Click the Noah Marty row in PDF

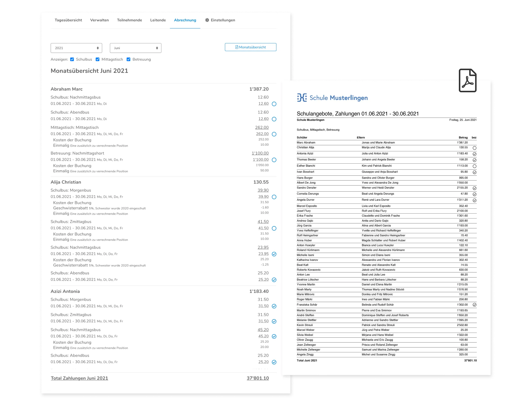[387, 289]
